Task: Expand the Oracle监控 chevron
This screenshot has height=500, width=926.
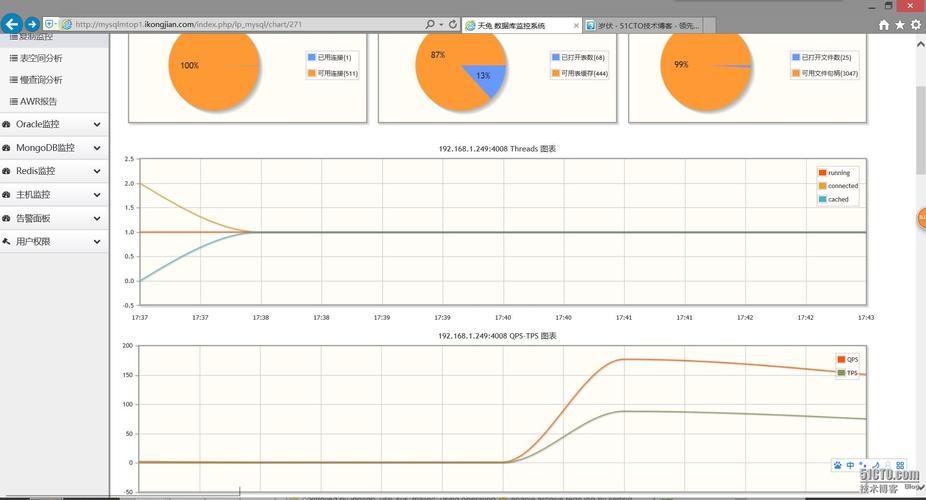Action: pyautogui.click(x=97, y=125)
